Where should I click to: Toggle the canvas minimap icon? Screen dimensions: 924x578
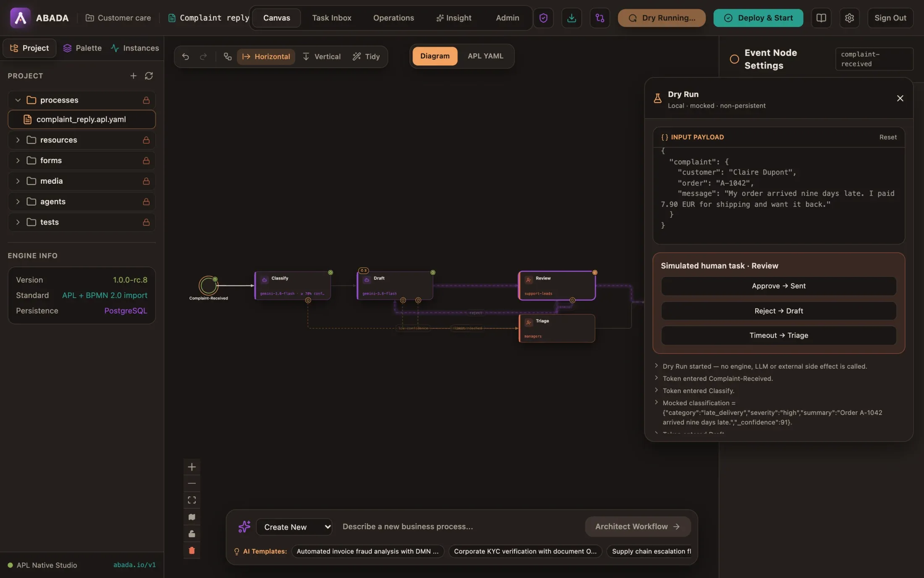tap(192, 517)
